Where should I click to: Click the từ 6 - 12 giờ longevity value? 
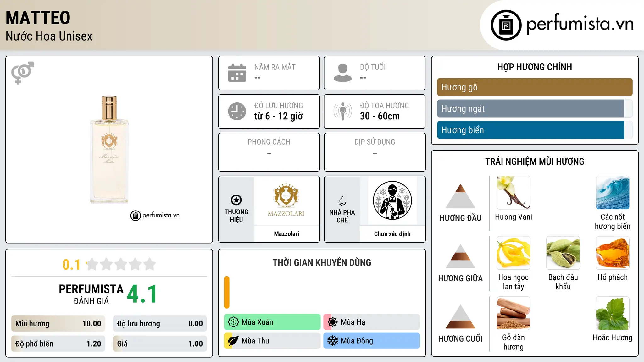[x=279, y=116]
